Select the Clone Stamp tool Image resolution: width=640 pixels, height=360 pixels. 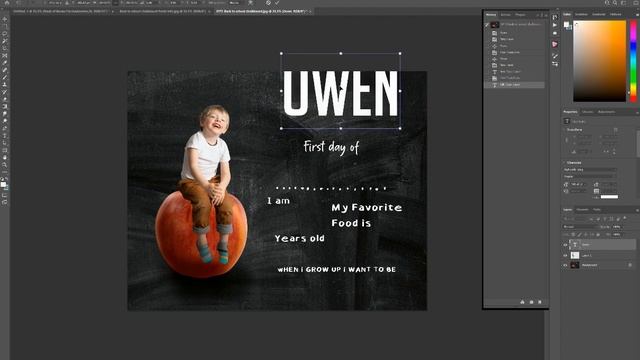point(5,85)
